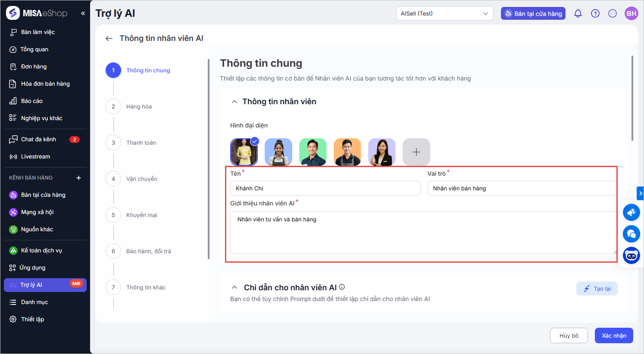Image resolution: width=644 pixels, height=354 pixels.
Task: Collapse the left sidebar with double-chevron icon
Action: (x=83, y=13)
